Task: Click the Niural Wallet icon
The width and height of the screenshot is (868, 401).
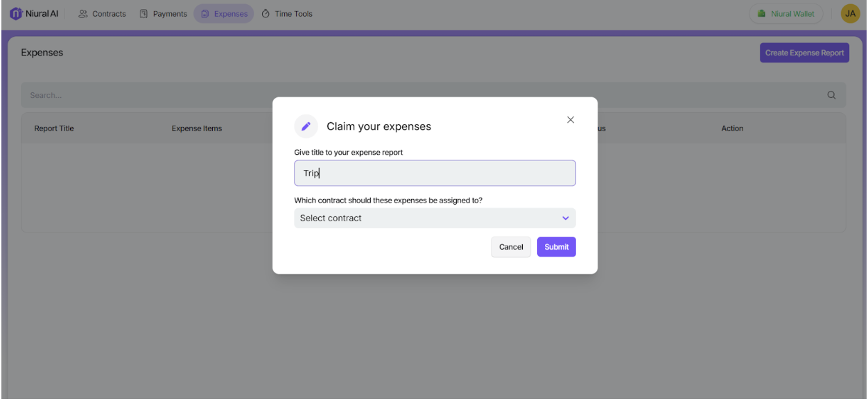Action: point(762,14)
